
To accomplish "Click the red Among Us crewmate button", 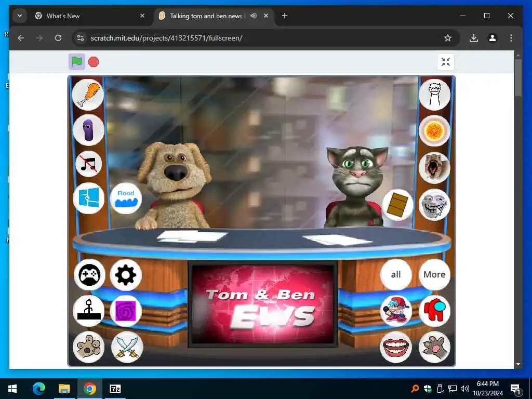I will tap(435, 311).
